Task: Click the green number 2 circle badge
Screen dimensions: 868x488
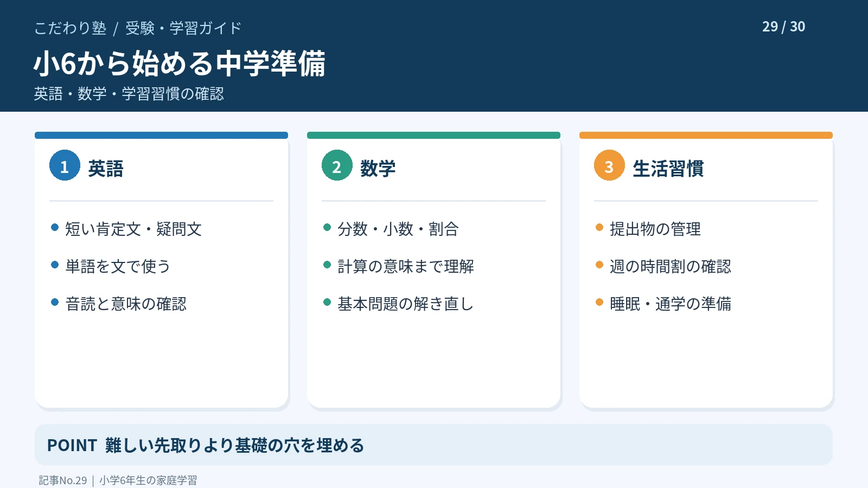Action: pyautogui.click(x=337, y=165)
